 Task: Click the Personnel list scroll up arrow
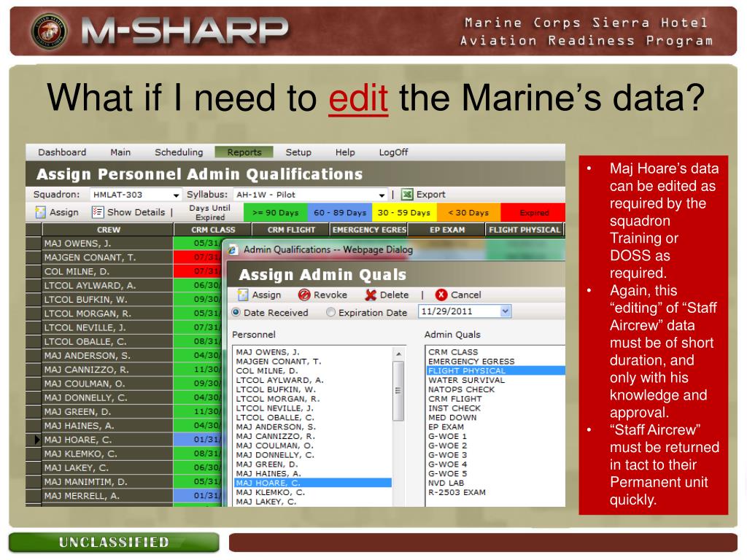click(x=398, y=354)
